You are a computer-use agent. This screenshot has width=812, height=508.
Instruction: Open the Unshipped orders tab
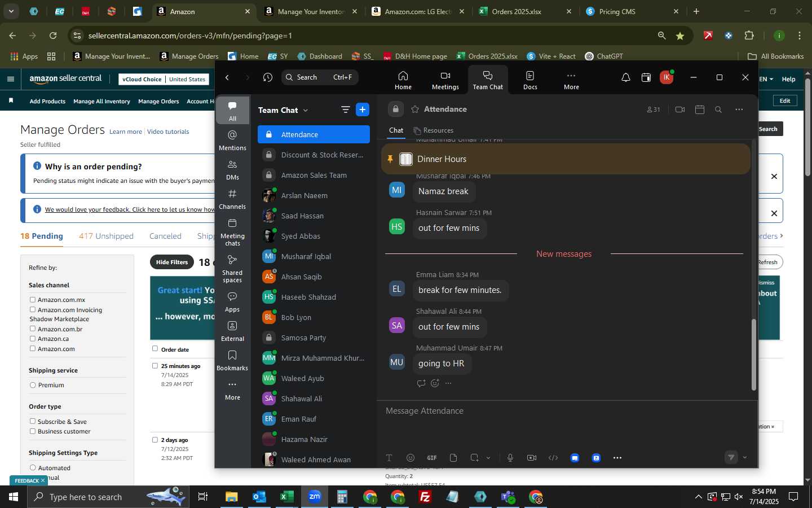point(106,236)
